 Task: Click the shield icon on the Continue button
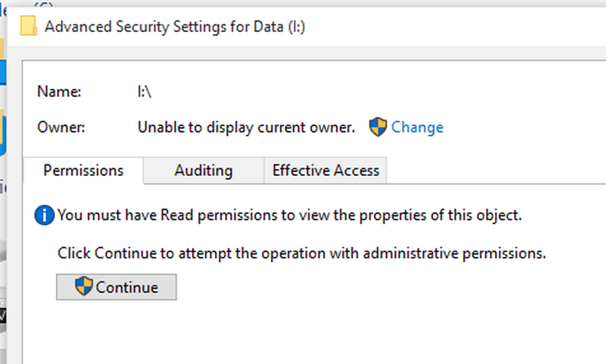[x=83, y=286]
